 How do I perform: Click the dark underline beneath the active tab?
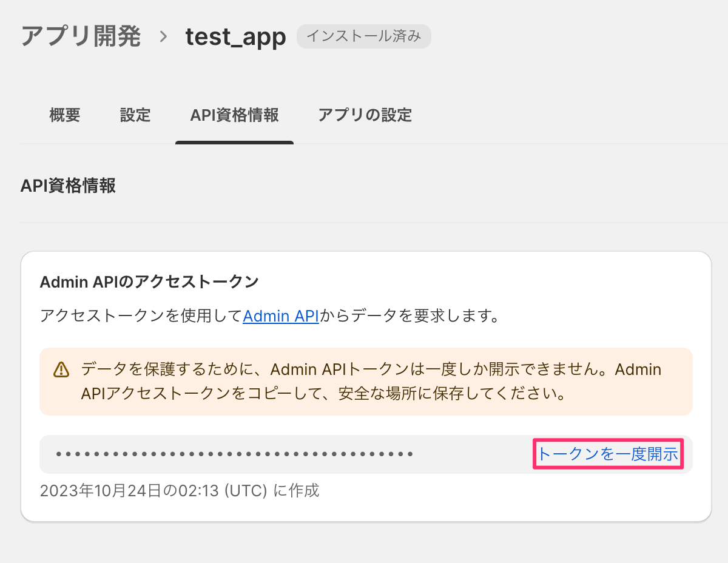coord(234,143)
